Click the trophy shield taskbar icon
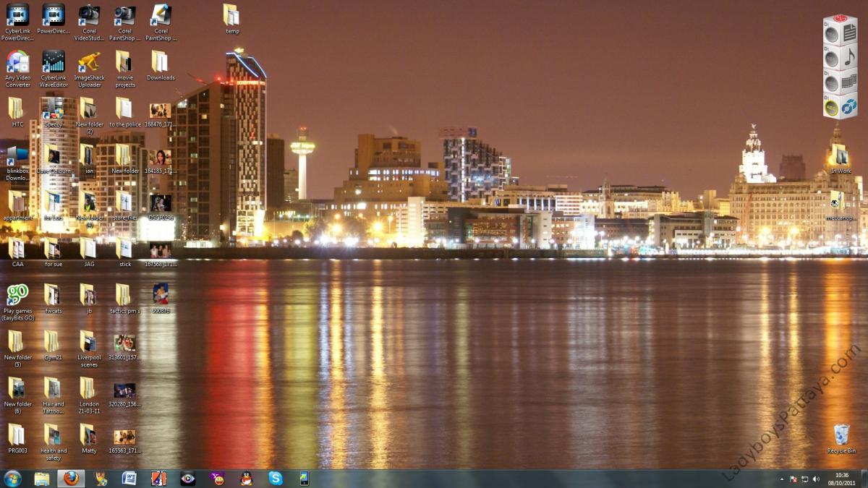Viewport: 868px width, 488px height. click(x=101, y=479)
